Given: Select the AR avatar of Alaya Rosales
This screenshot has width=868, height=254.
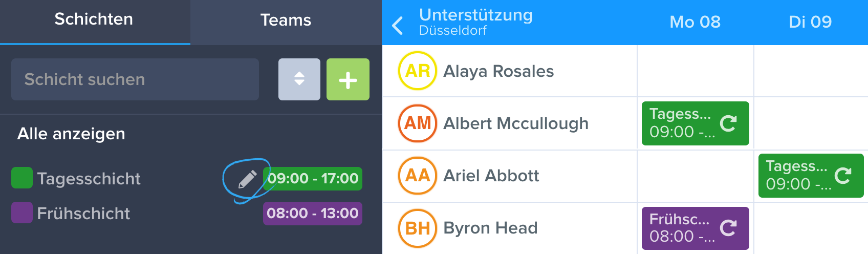Looking at the screenshot, I should tap(418, 71).
